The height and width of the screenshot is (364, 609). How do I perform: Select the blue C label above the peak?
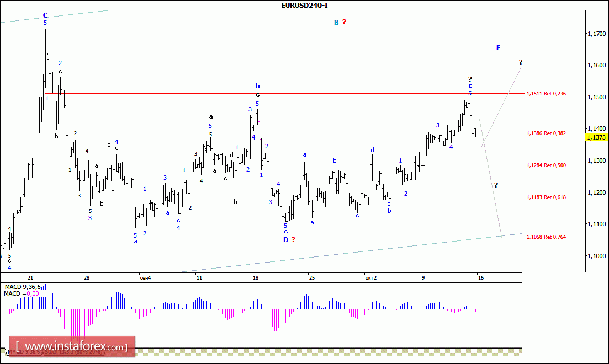pyautogui.click(x=45, y=15)
